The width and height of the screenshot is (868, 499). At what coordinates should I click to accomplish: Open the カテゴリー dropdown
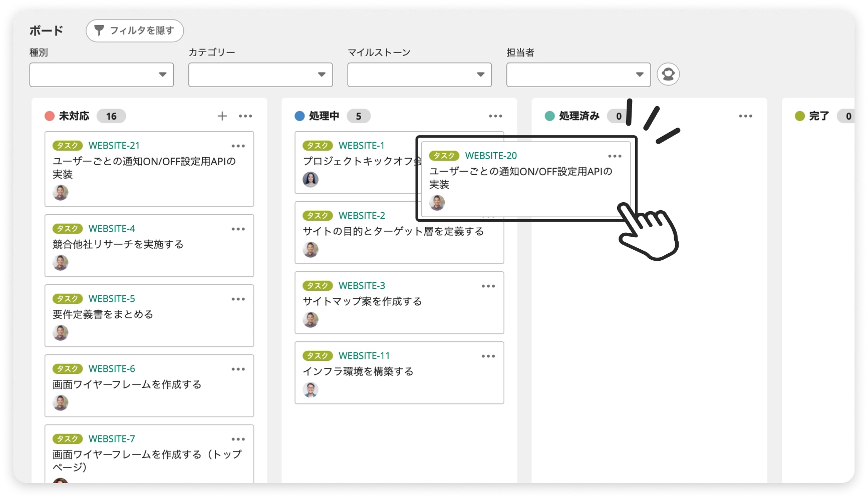(x=260, y=75)
